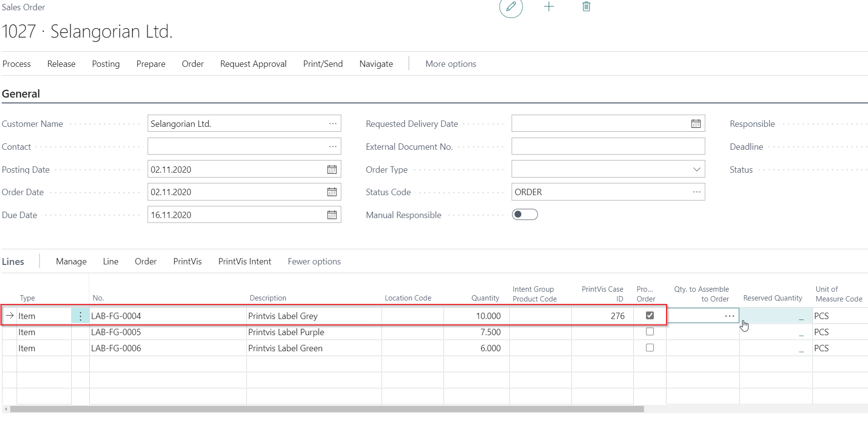Click the Lines section heading

click(x=13, y=261)
